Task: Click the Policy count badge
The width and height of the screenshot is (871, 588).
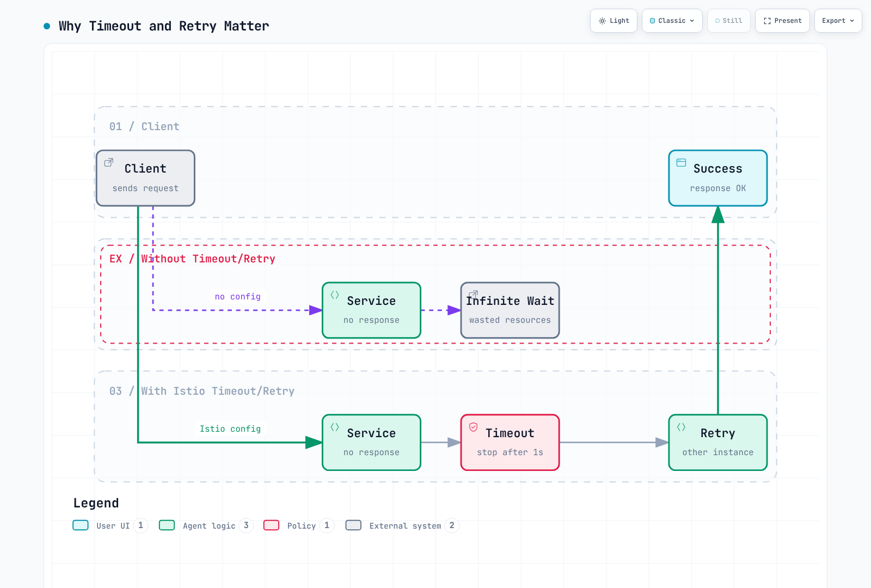Action: [327, 525]
